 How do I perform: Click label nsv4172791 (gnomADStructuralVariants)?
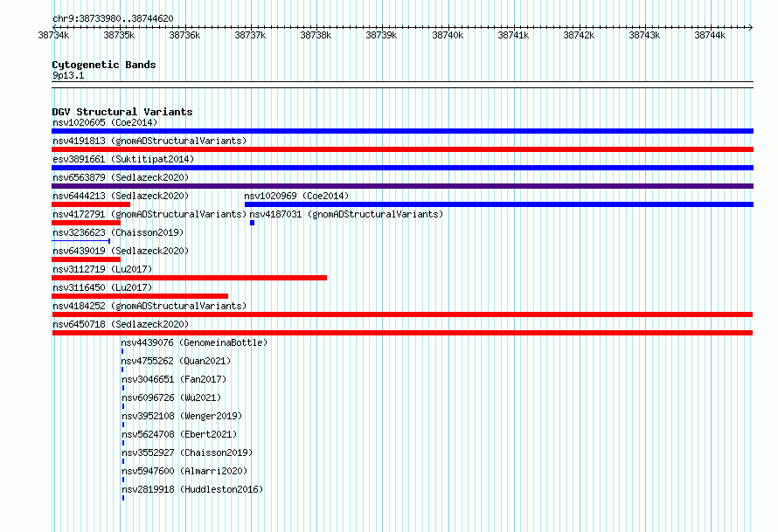tap(149, 214)
